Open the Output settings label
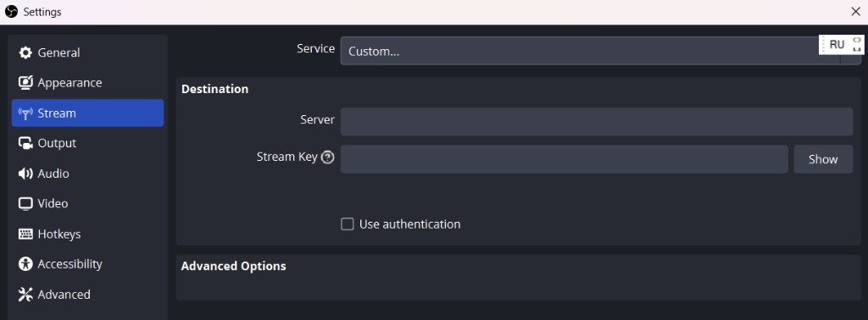868x320 pixels. point(57,143)
